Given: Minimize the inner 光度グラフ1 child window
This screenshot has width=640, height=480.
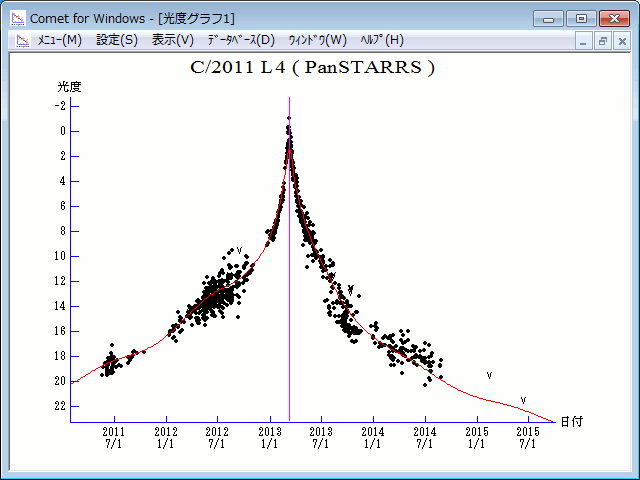Looking at the screenshot, I should (x=583, y=41).
